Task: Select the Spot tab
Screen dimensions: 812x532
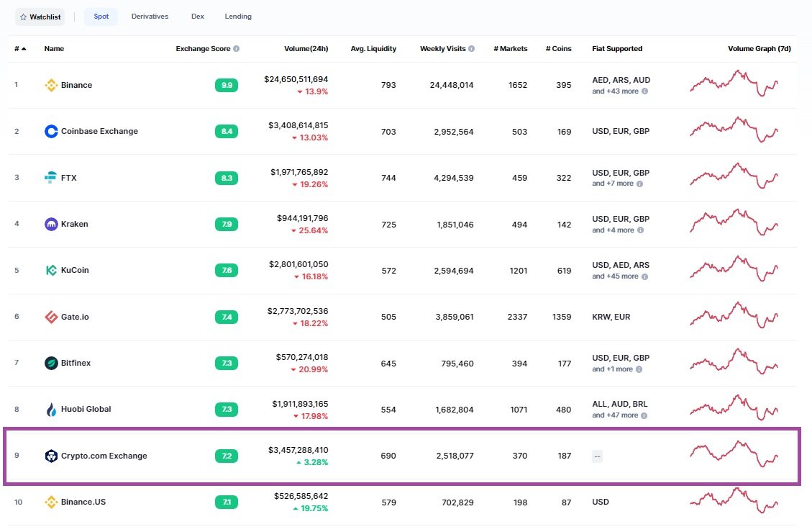Action: 101,17
